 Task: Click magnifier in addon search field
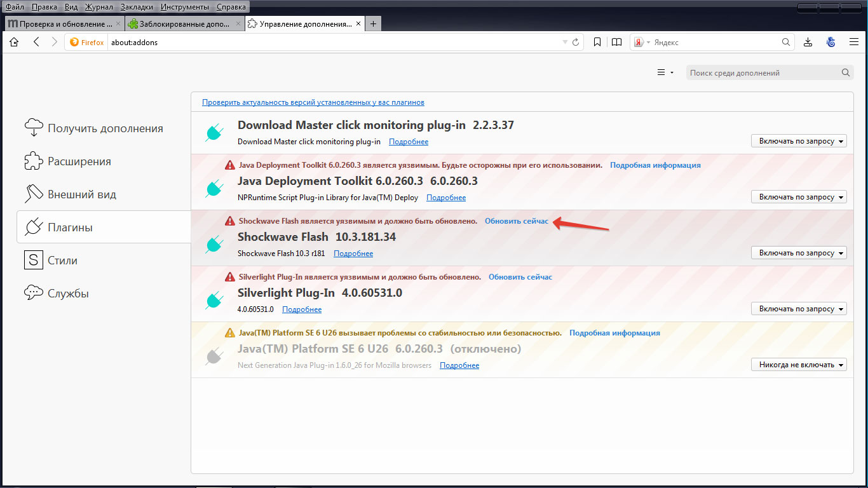coord(846,72)
